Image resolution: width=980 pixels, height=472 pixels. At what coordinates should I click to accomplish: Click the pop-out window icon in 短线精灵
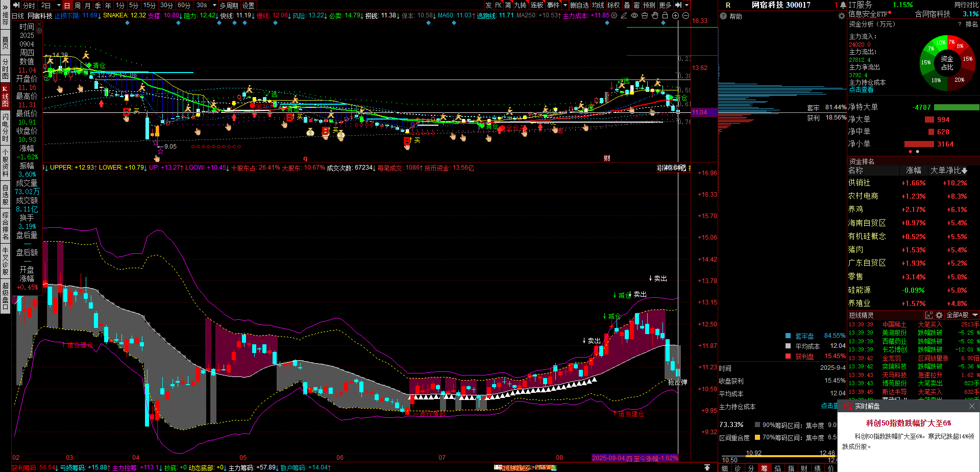tap(929, 315)
